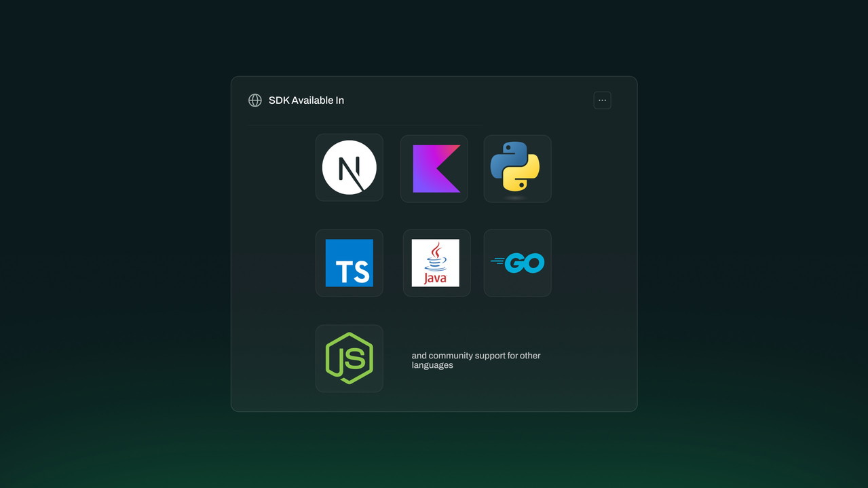Click the globe icon beside SDK Available In

click(x=255, y=100)
